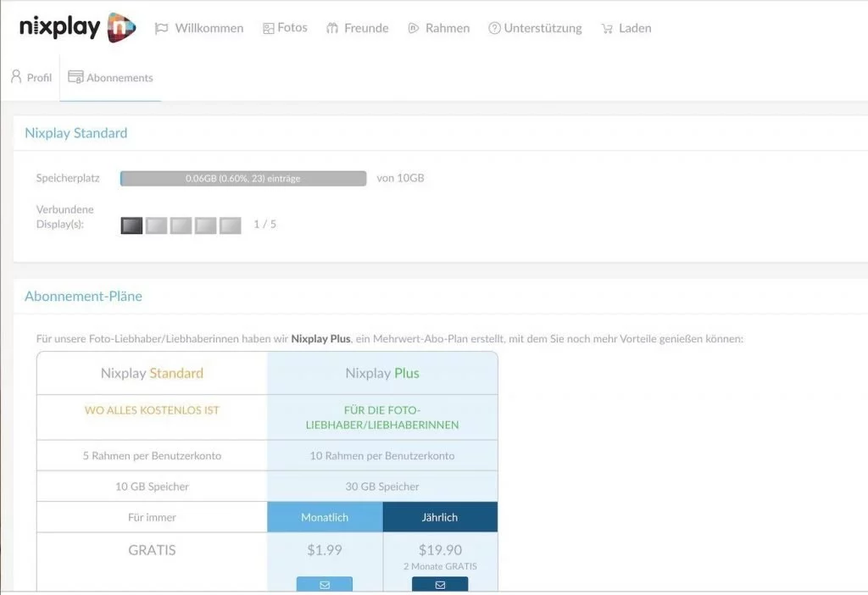
Task: Click '10 Rahmen per Benutzerkonto' cell
Action: point(382,455)
